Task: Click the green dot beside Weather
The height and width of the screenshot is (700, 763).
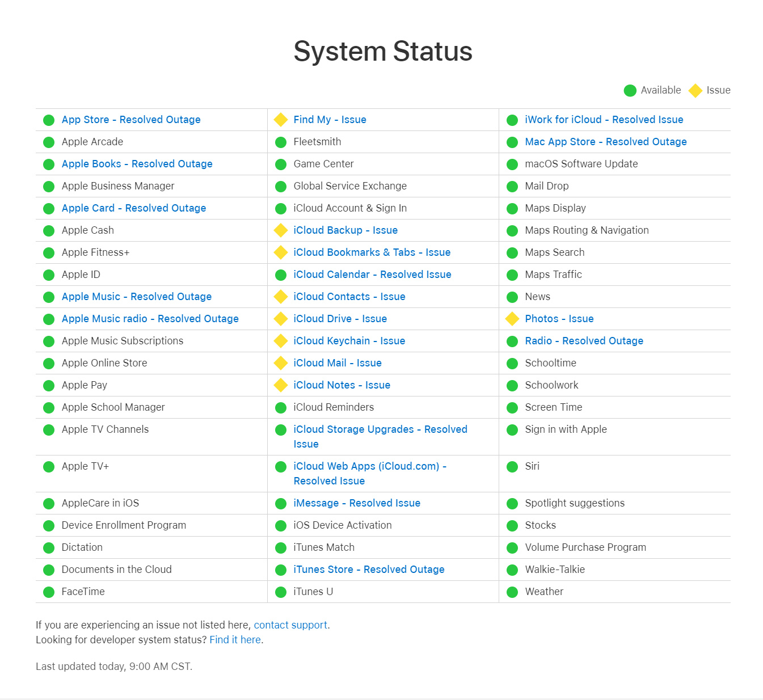Action: [x=512, y=592]
